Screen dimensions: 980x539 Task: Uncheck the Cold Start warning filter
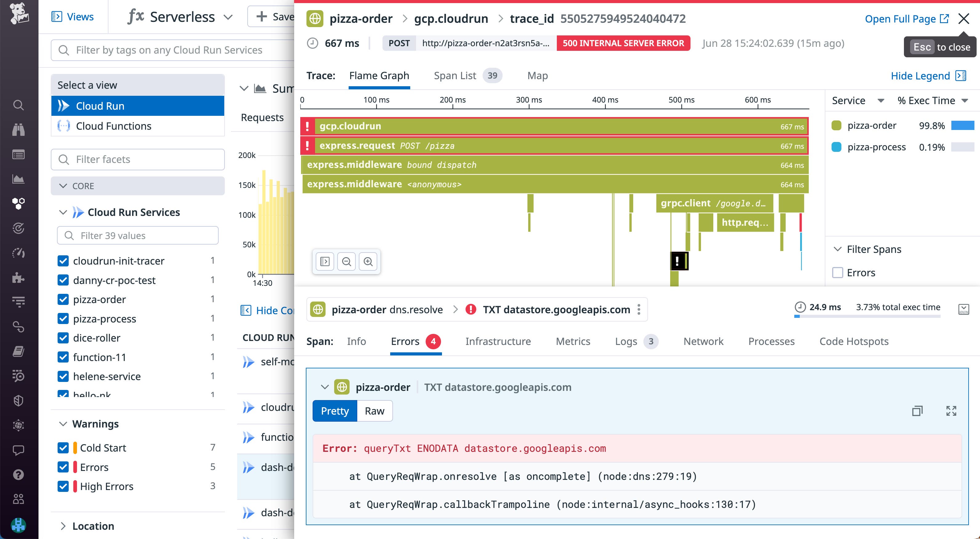pos(63,448)
